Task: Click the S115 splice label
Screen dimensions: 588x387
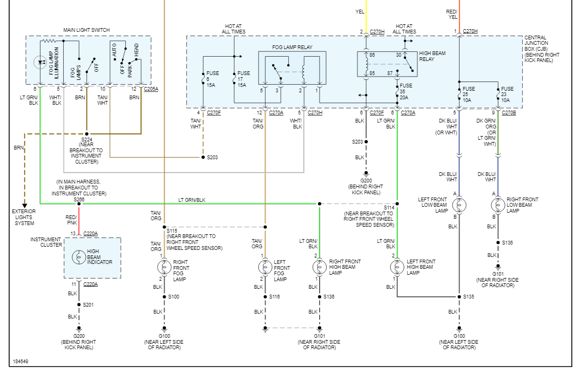Action: click(172, 230)
